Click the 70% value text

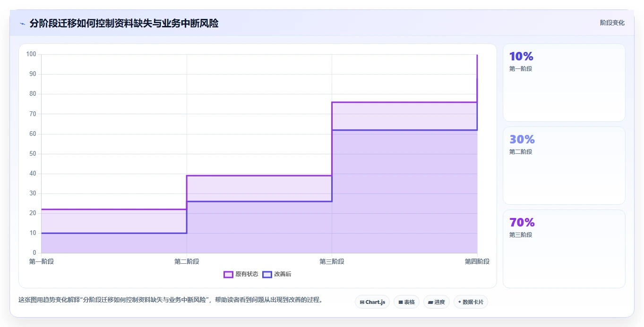(522, 223)
